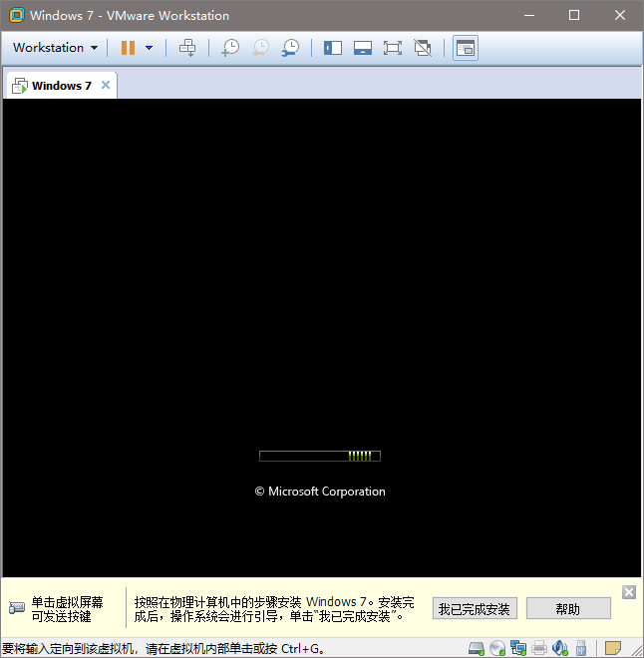Switch to Unity mode icon
This screenshot has width=644, height=658.
[423, 48]
